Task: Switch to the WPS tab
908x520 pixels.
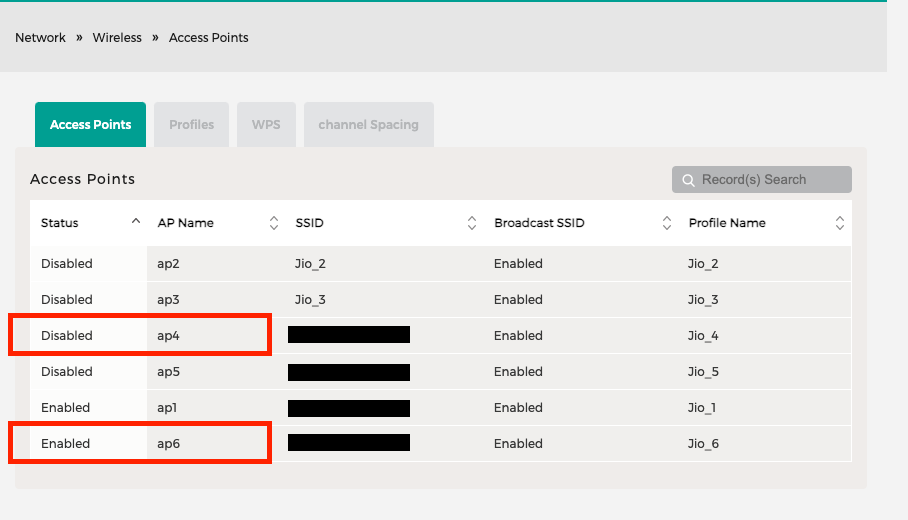Action: (x=266, y=124)
